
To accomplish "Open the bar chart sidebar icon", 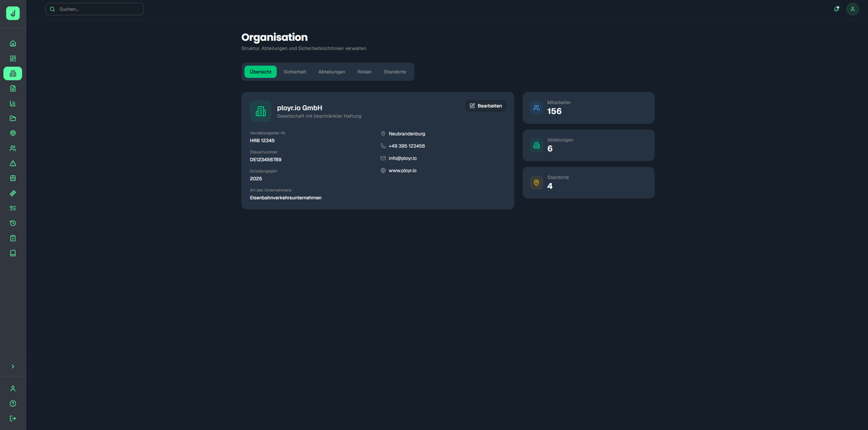I will tap(13, 103).
